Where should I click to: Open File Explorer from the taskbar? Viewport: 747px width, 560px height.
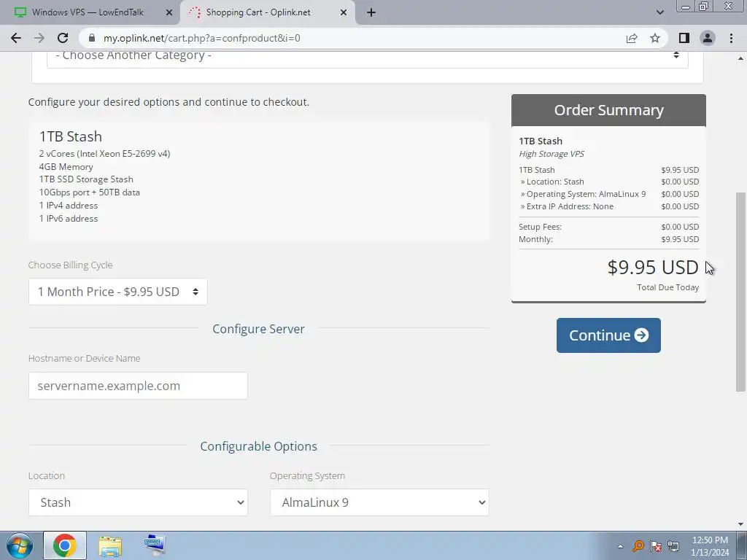tap(110, 545)
